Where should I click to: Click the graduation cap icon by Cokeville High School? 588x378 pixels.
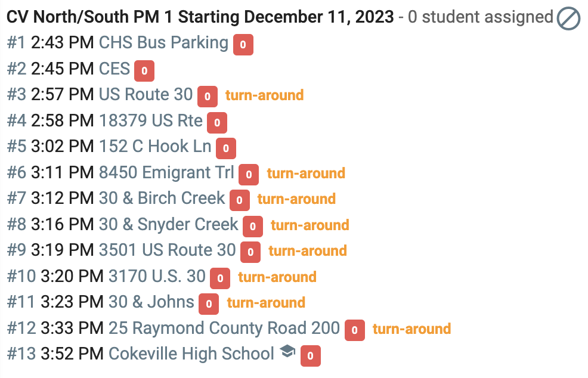[287, 351]
